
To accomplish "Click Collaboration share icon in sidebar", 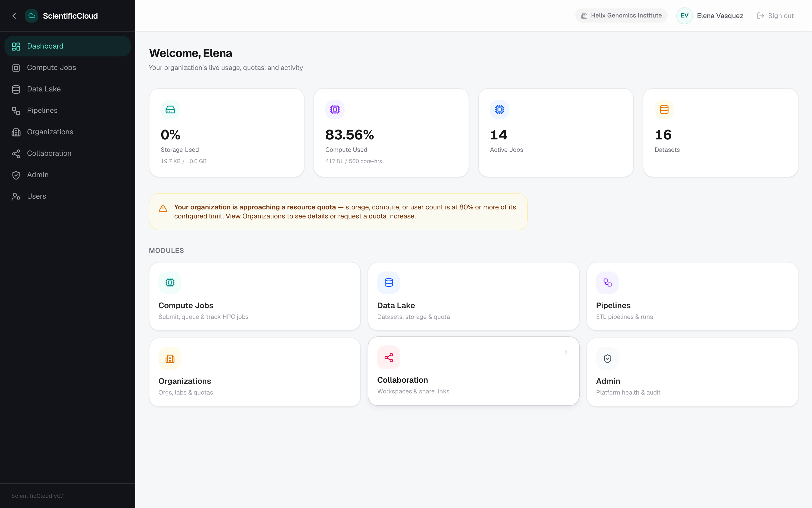I will click(16, 154).
